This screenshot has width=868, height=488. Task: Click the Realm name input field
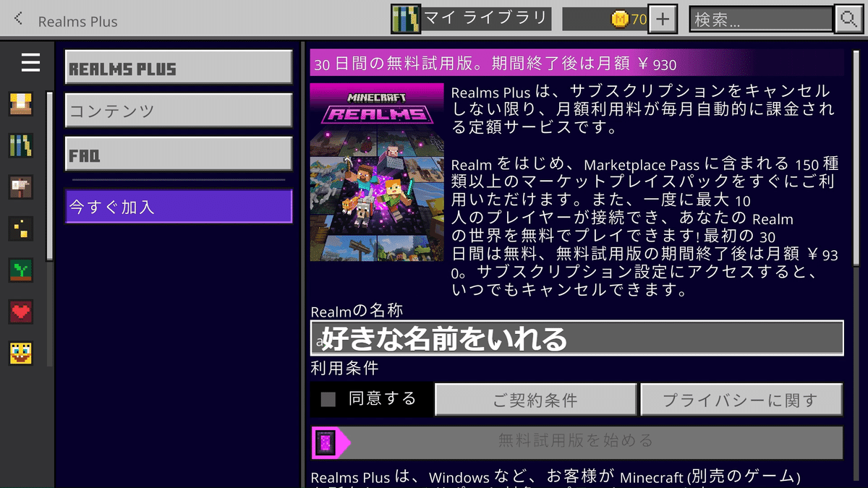pos(577,338)
